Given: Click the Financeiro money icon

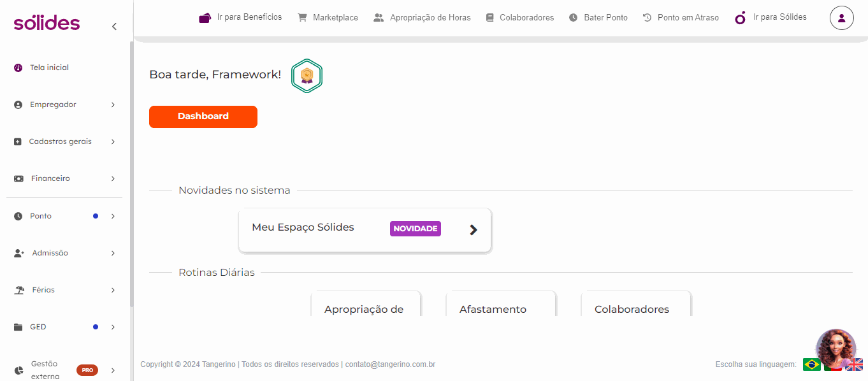Looking at the screenshot, I should [18, 178].
